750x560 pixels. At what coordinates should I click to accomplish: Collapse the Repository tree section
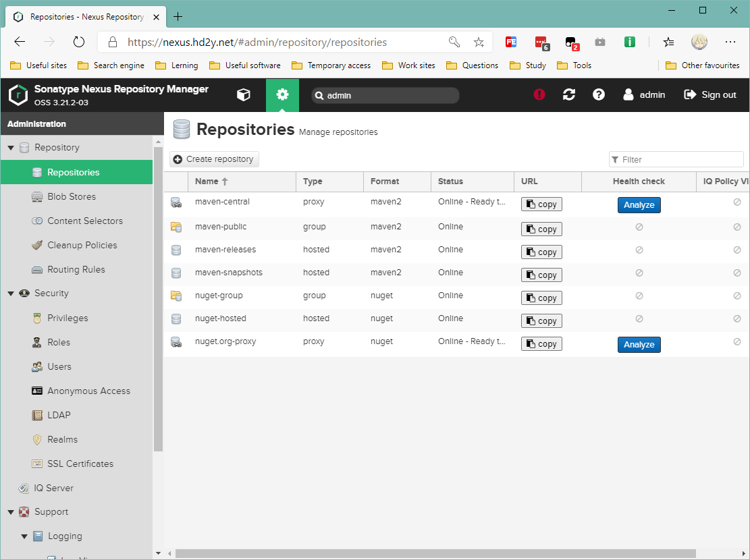tap(11, 148)
